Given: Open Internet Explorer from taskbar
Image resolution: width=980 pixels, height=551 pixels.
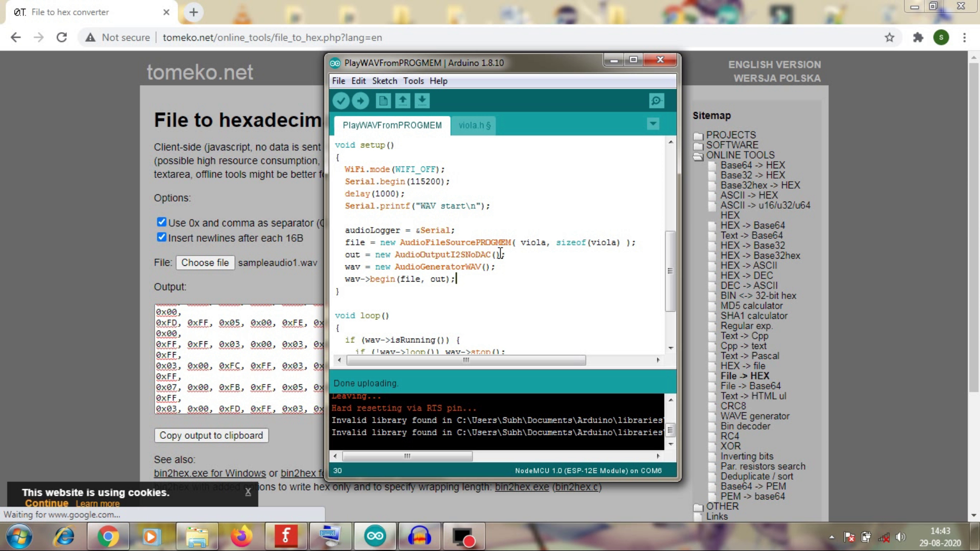Looking at the screenshot, I should point(64,537).
